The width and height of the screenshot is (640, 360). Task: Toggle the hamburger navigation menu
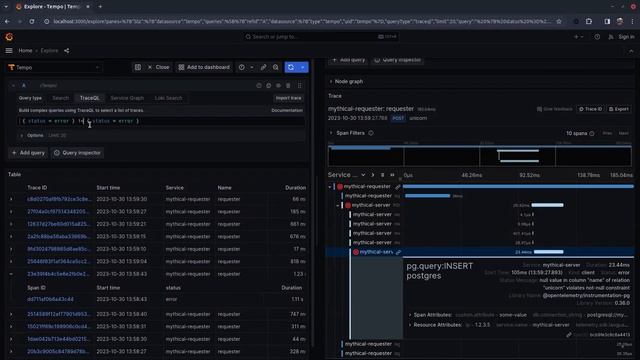pos(9,51)
